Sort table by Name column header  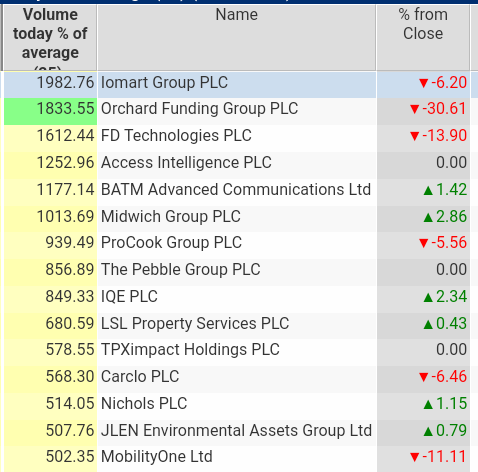pyautogui.click(x=237, y=37)
